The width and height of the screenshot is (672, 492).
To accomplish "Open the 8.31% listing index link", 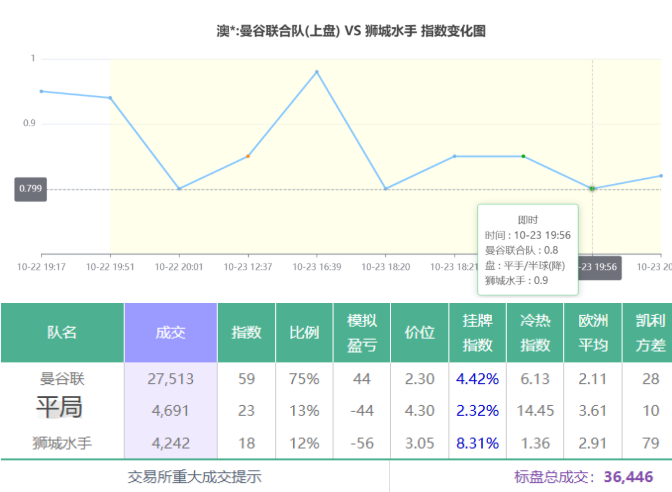I will [x=477, y=442].
